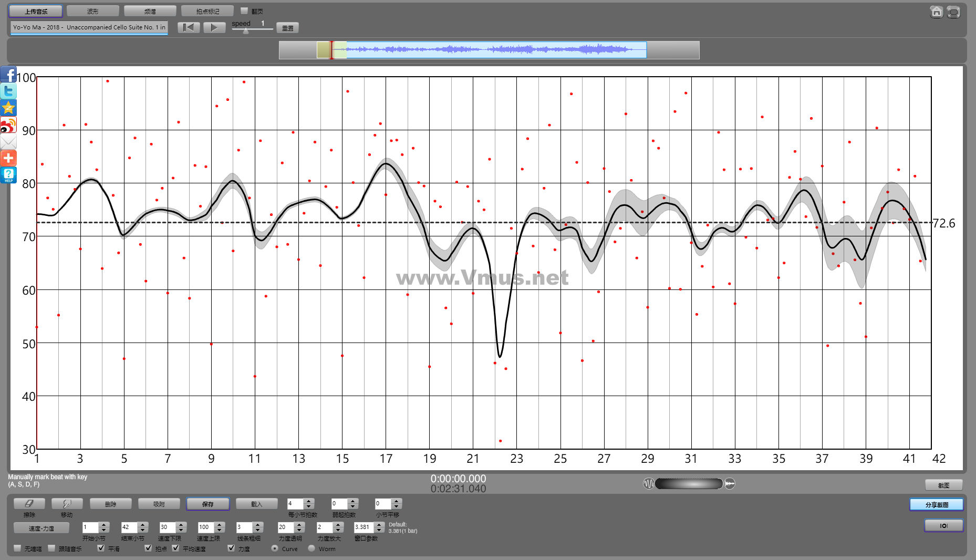Click the Facebook share icon

[x=8, y=75]
